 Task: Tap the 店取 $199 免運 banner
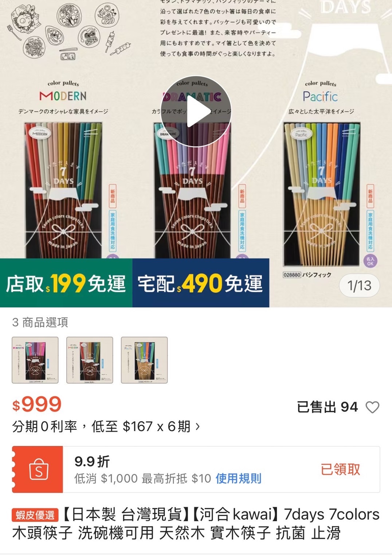click(66, 283)
